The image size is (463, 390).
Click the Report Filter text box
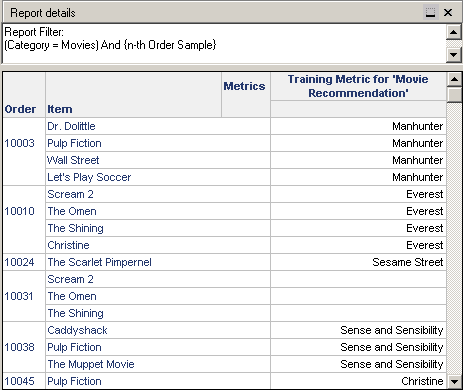[x=224, y=43]
